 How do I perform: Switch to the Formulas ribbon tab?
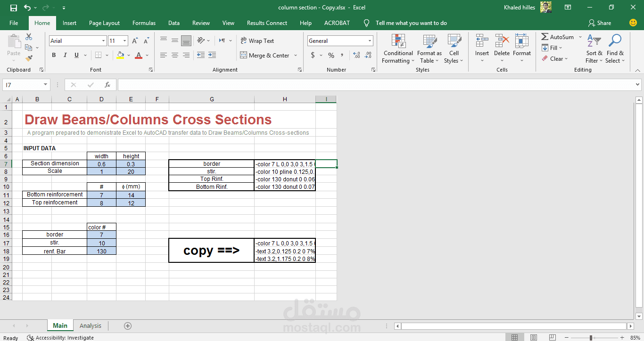click(x=144, y=23)
